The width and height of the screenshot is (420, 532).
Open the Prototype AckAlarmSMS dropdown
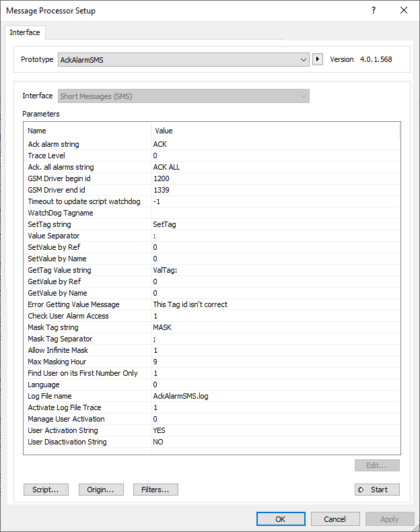tap(183, 59)
